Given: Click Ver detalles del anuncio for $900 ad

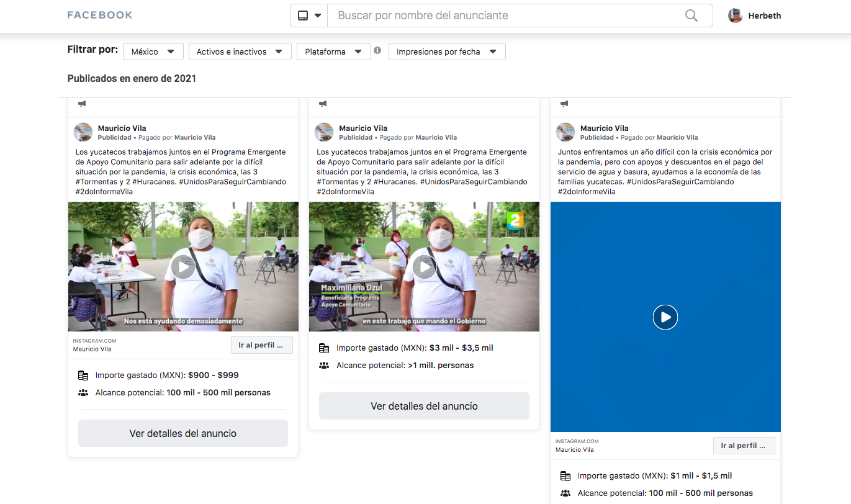Looking at the screenshot, I should (x=183, y=433).
